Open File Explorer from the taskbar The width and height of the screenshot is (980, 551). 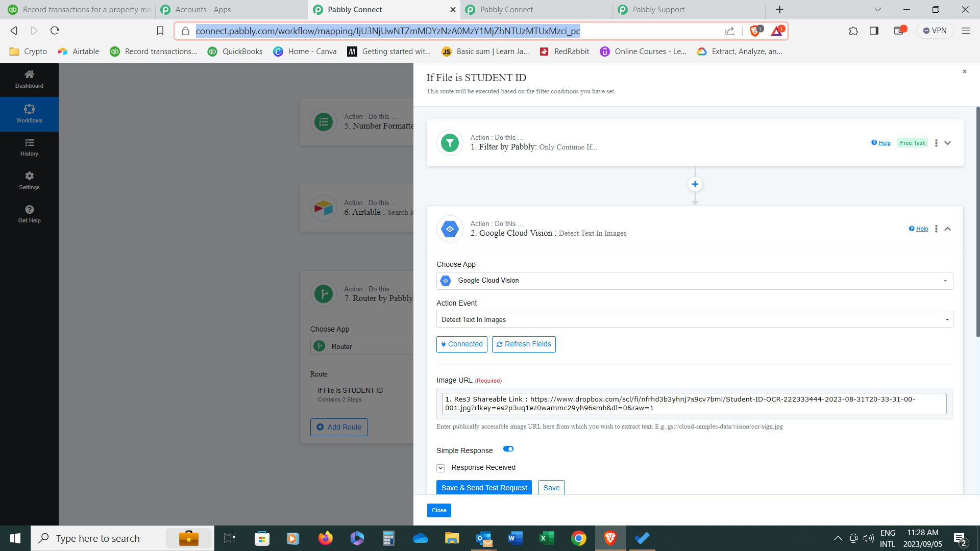(x=452, y=538)
